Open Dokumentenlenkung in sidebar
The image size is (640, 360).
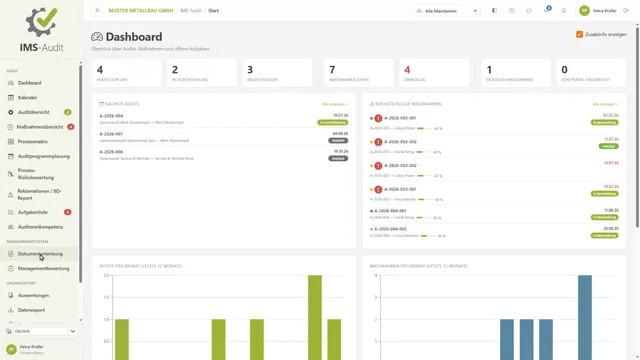coord(40,254)
